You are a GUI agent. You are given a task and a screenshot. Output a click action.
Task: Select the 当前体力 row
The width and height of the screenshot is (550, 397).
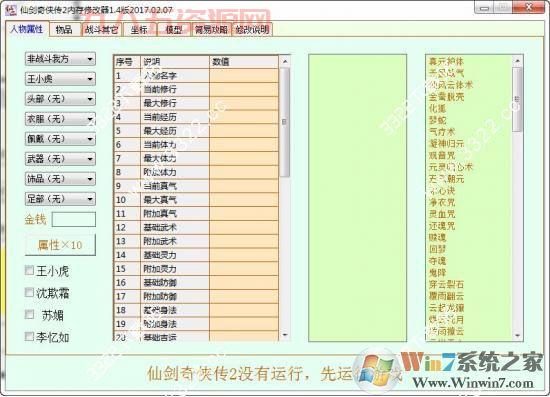tap(196, 144)
